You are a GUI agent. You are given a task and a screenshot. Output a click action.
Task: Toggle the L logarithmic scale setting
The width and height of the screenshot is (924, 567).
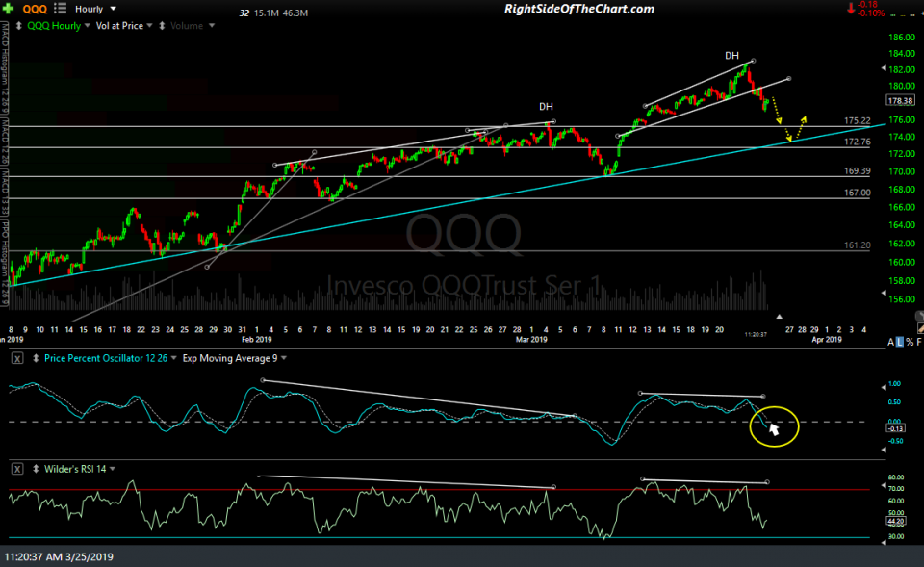[x=900, y=340]
